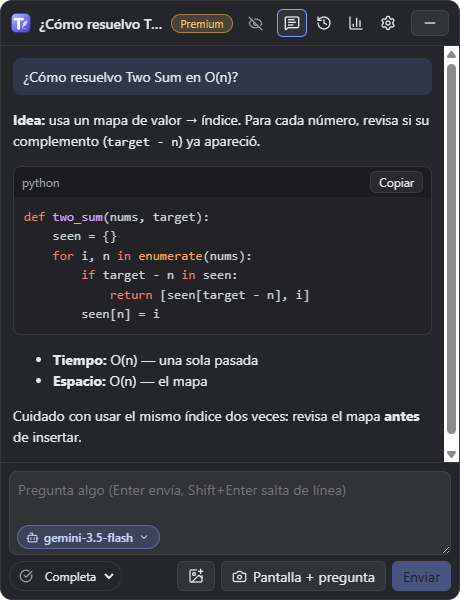The image size is (460, 600).
Task: Open the statistics bar chart icon
Action: (356, 23)
